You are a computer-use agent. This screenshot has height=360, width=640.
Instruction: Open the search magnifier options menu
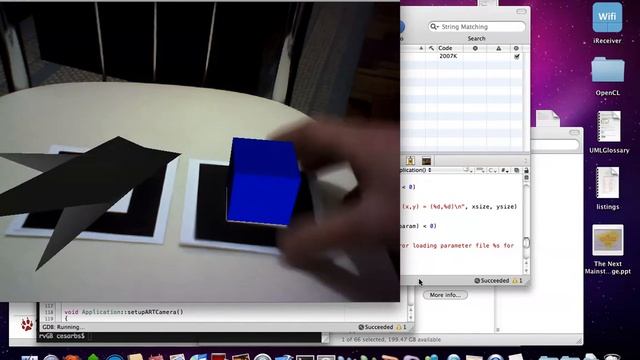tap(434, 27)
